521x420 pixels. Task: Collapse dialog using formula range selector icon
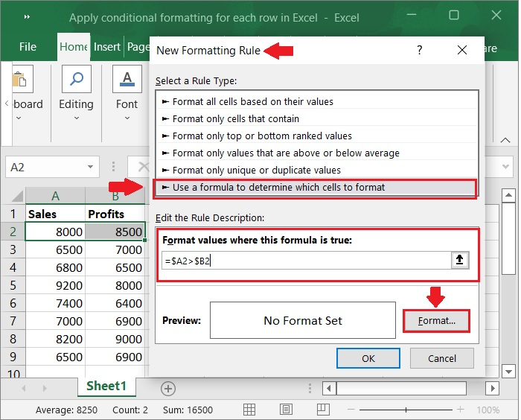pyautogui.click(x=459, y=261)
